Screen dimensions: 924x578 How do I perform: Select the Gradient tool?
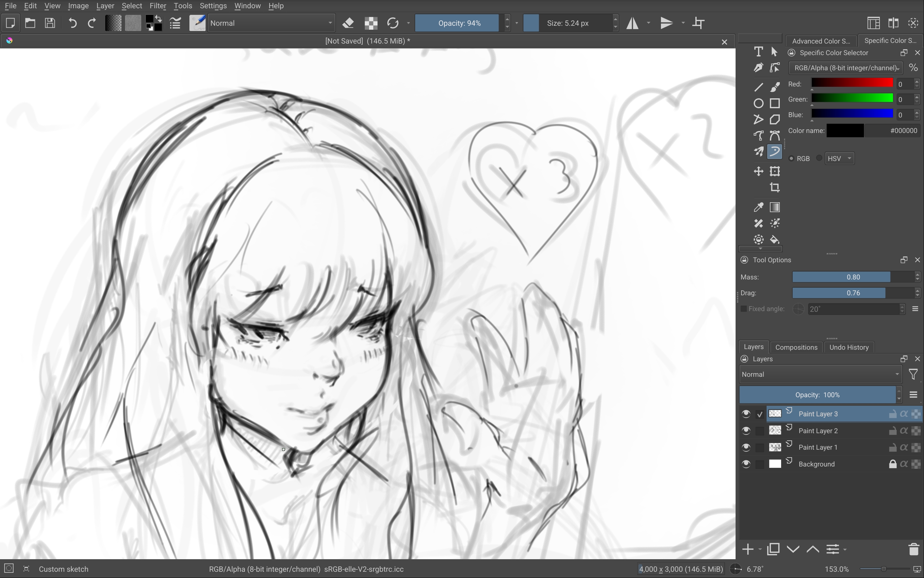[775, 207]
